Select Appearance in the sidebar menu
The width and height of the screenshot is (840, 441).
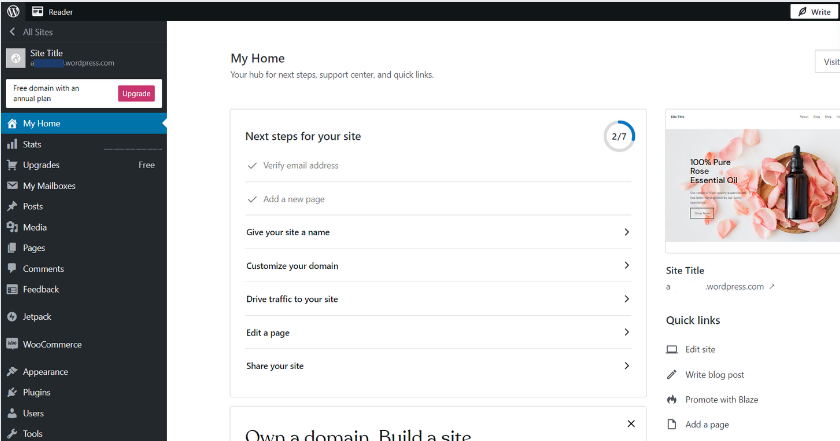point(45,372)
